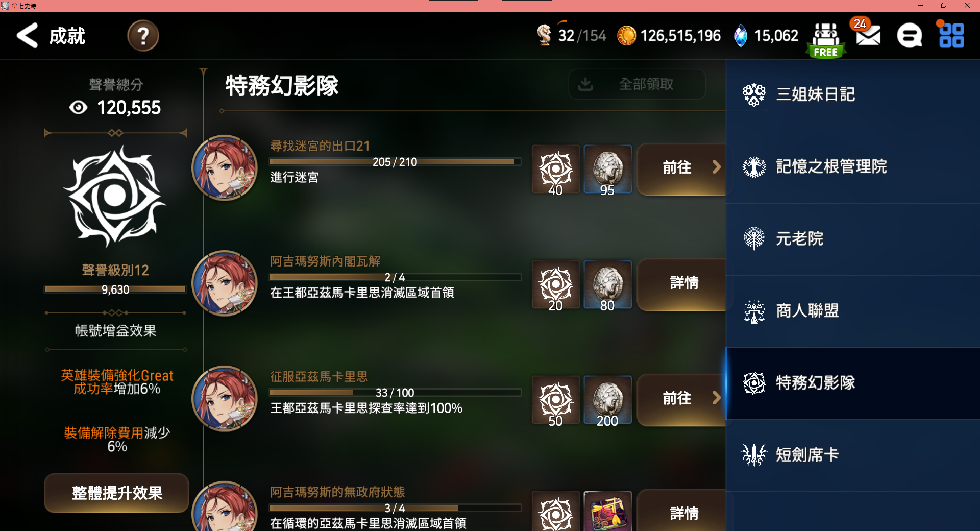Click the 聲譽級別12 progress bar
Image resolution: width=980 pixels, height=531 pixels.
(115, 289)
